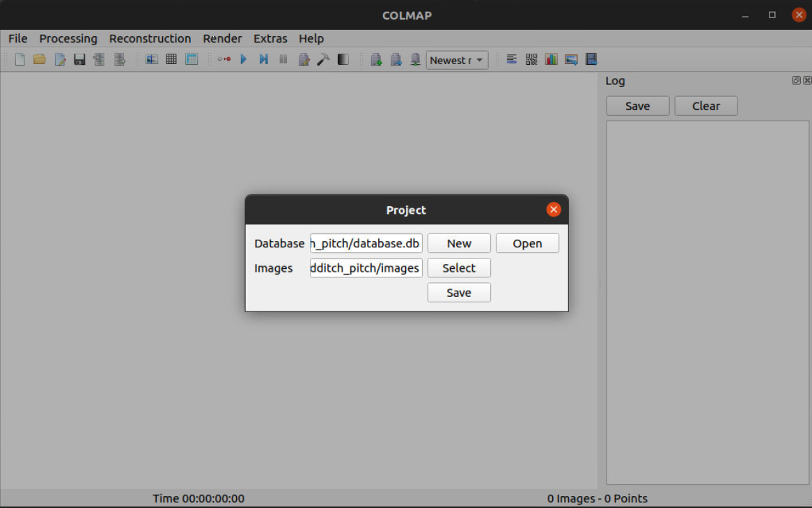Open the Reconstruction menu

150,38
